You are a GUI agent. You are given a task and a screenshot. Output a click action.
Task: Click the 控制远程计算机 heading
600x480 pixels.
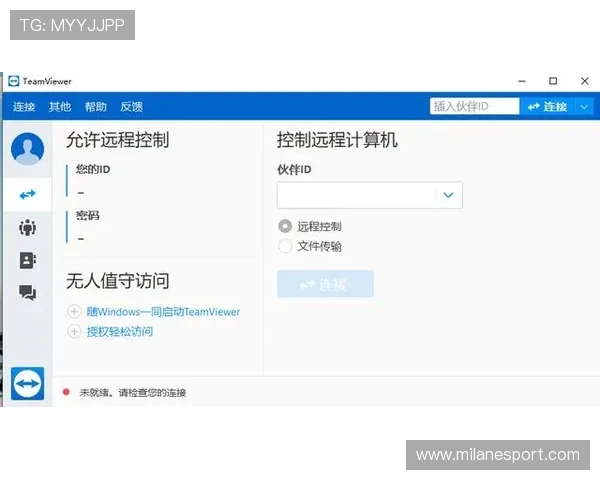[338, 140]
